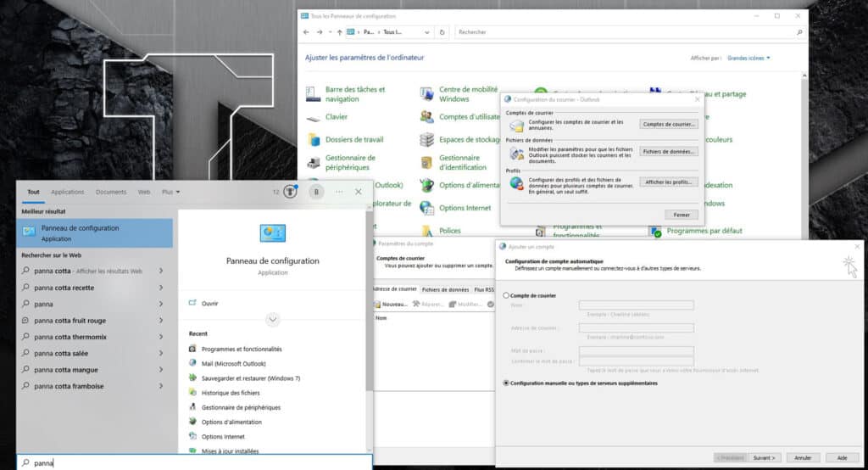Switch to the Documents search tab
Image resolution: width=868 pixels, height=470 pixels.
pyautogui.click(x=111, y=192)
